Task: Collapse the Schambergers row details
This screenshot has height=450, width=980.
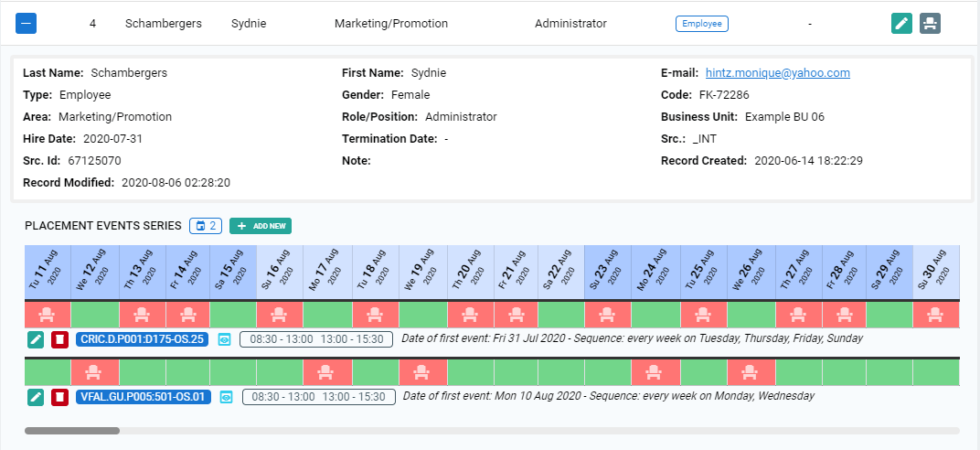Action: pyautogui.click(x=26, y=24)
